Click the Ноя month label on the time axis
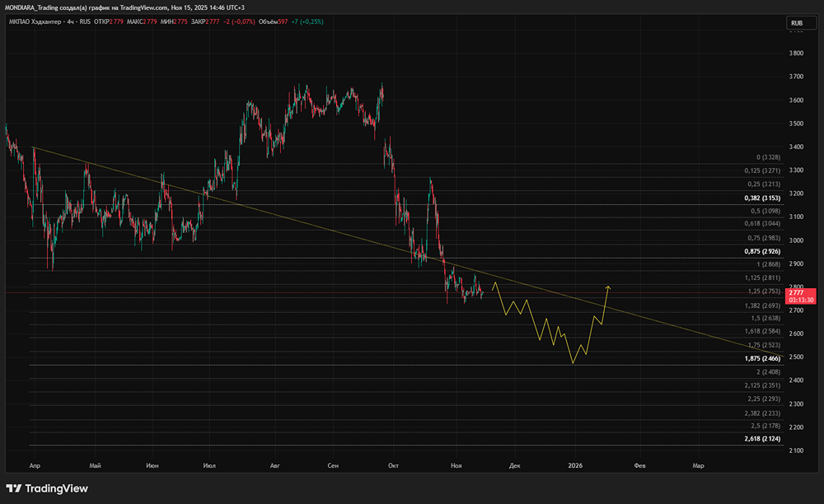Screen dimensions: 824x504 tap(456, 465)
